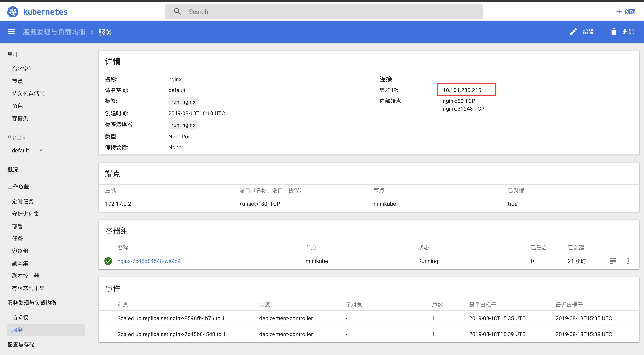Open the default namespace dropdown

(x=27, y=150)
